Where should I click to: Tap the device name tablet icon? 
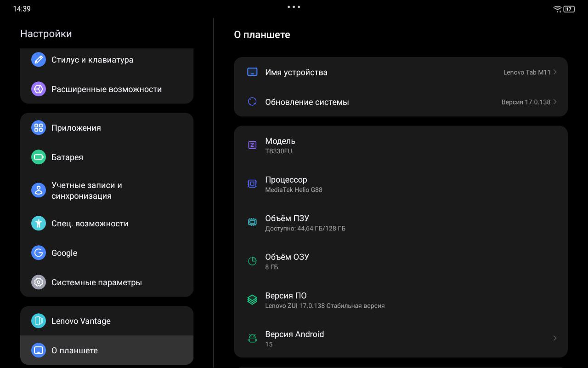point(252,72)
